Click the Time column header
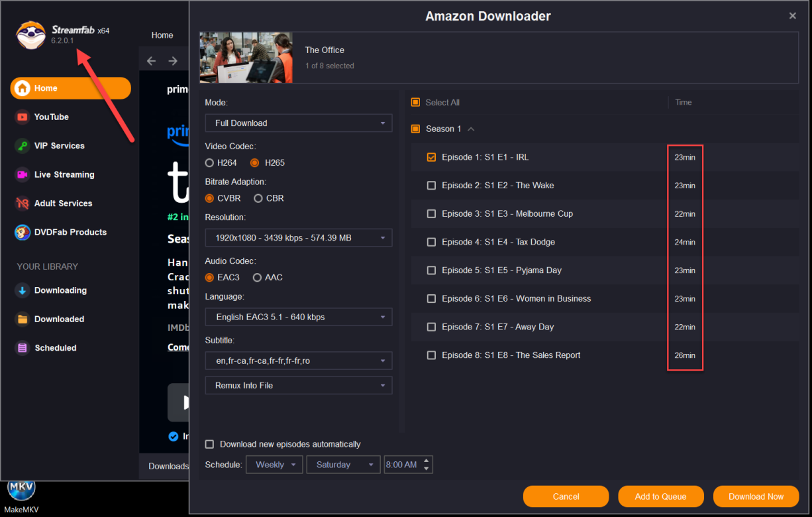 (684, 102)
